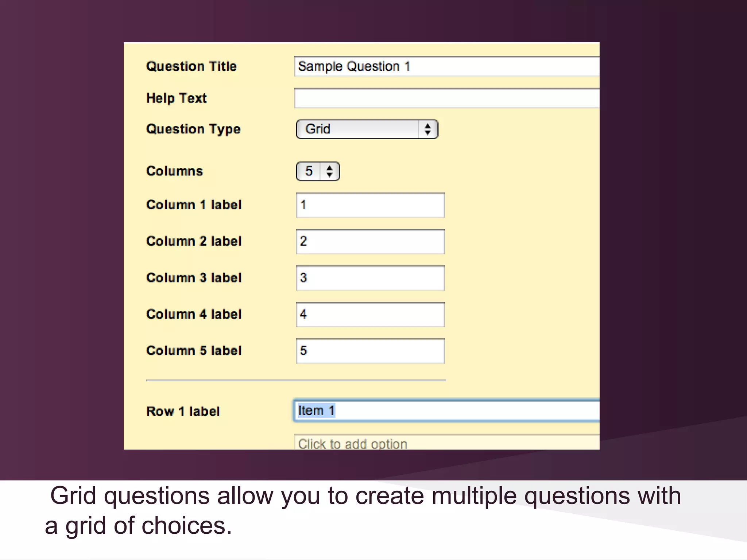Click the Help Text label
This screenshot has height=560, width=747.
(x=177, y=98)
